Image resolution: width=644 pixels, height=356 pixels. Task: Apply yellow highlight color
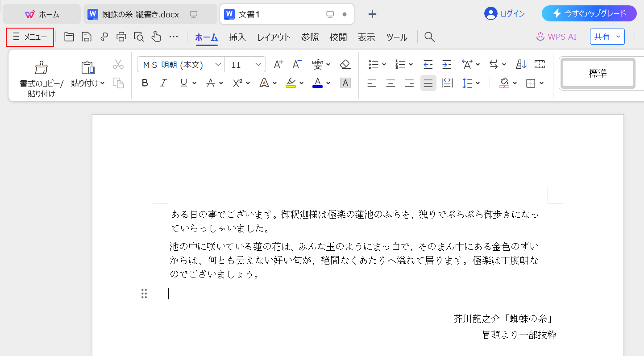(291, 83)
